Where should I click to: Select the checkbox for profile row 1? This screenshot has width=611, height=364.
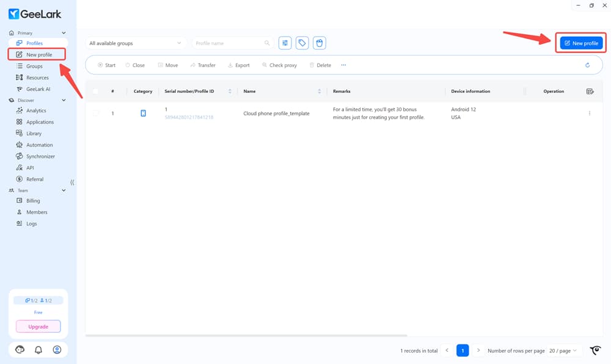(x=95, y=113)
